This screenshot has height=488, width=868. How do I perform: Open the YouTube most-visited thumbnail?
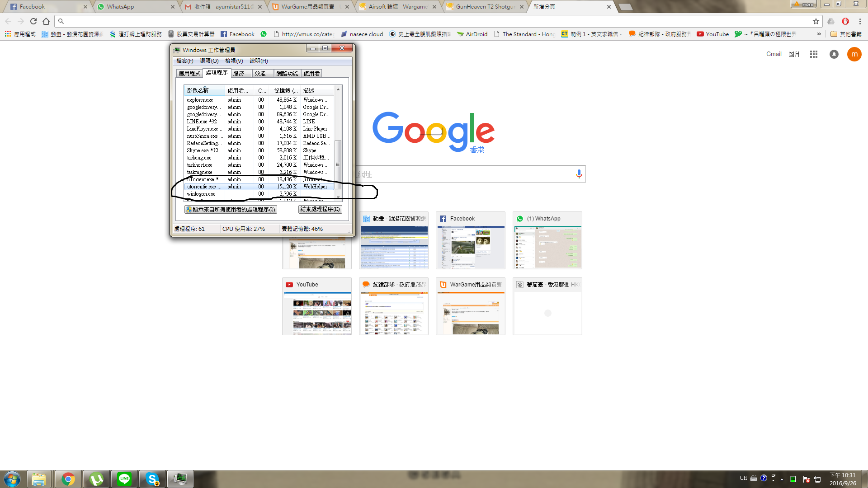317,306
